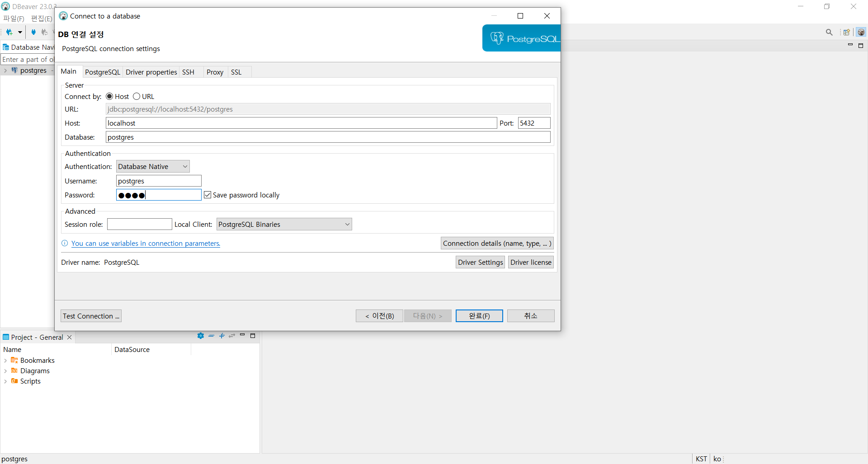This screenshot has width=868, height=464.
Task: Click the magnifier search icon in main toolbar
Action: [x=829, y=32]
